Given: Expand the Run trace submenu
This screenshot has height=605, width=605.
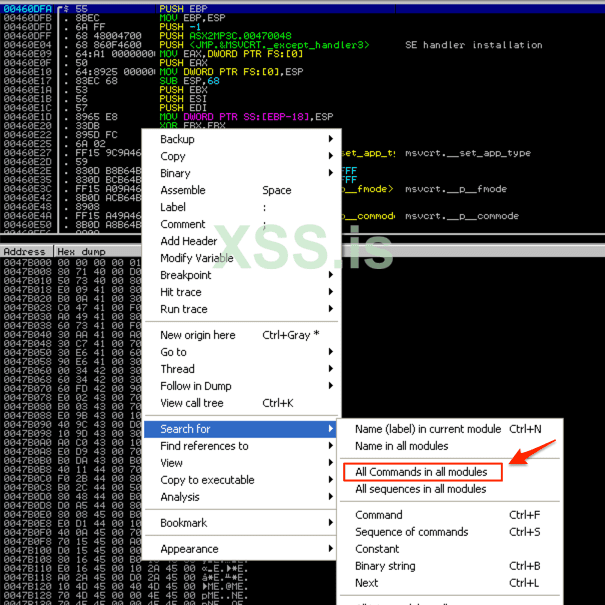Looking at the screenshot, I should (242, 309).
